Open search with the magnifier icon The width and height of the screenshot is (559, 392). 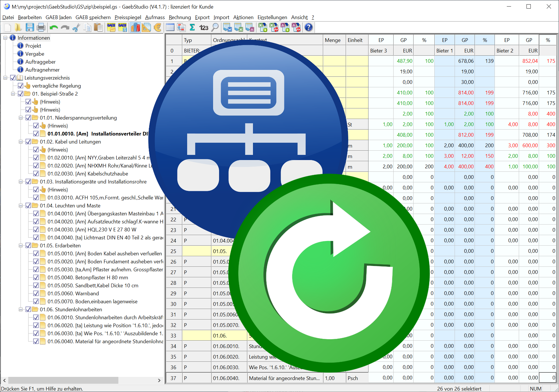click(x=215, y=28)
